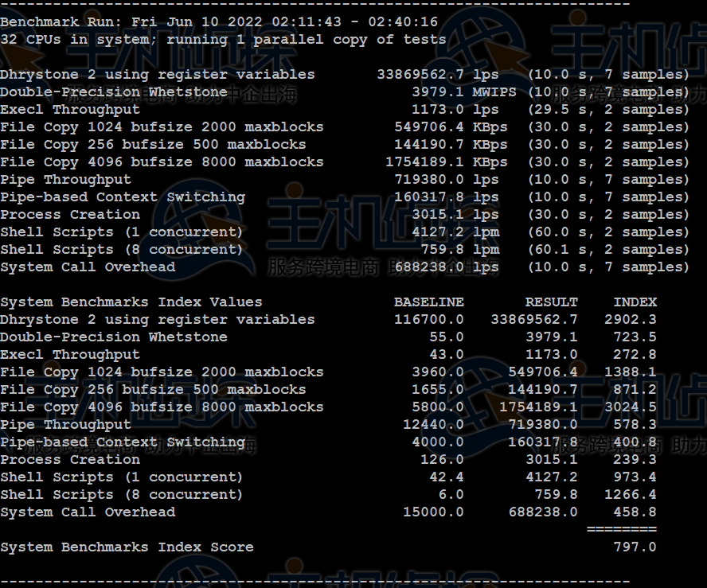The width and height of the screenshot is (707, 588).
Task: Click the Shell Scripts baseline '6.0'
Action: (x=451, y=495)
